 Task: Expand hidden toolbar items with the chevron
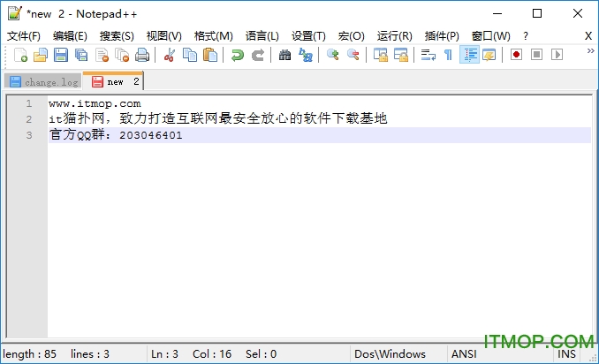click(x=590, y=50)
